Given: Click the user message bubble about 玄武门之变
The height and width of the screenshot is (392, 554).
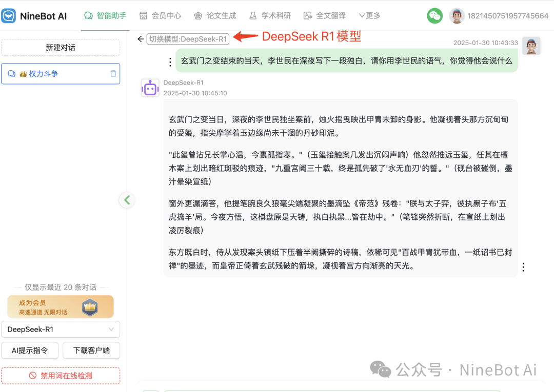Looking at the screenshot, I should 347,60.
